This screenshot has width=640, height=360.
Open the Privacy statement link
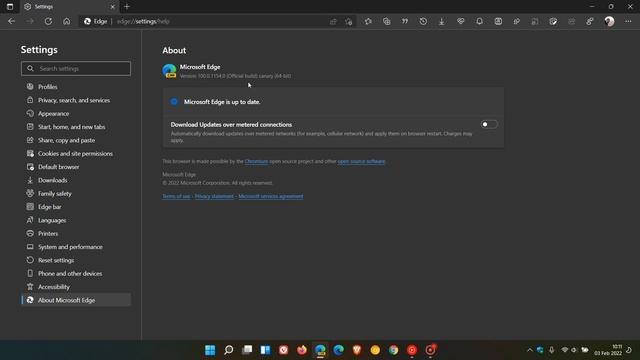[214, 196]
